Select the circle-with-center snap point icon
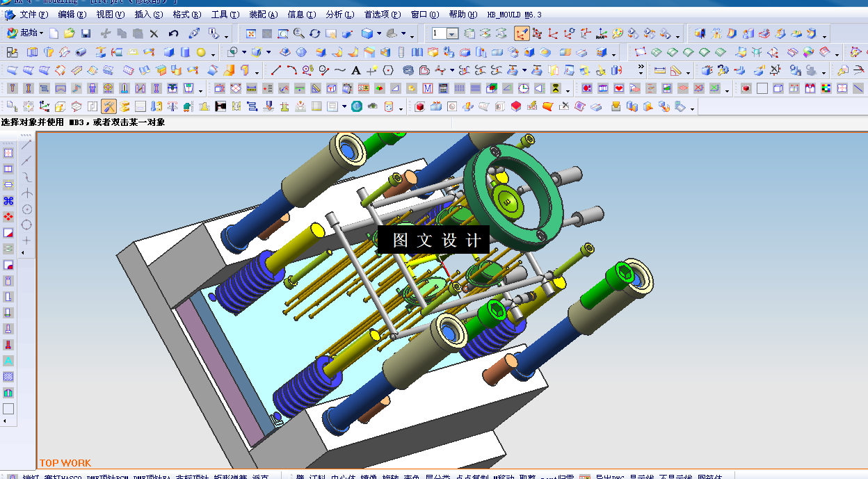The image size is (868, 479). 27,209
